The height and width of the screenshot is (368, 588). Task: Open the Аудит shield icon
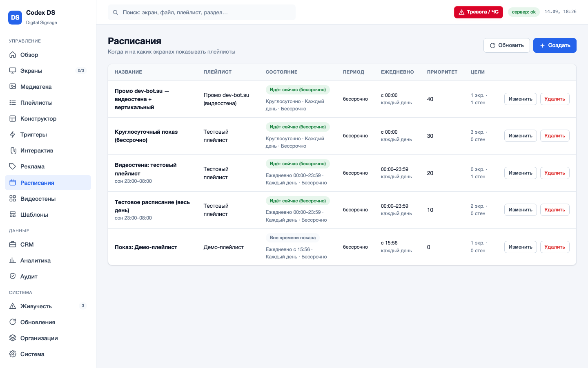pyautogui.click(x=13, y=276)
